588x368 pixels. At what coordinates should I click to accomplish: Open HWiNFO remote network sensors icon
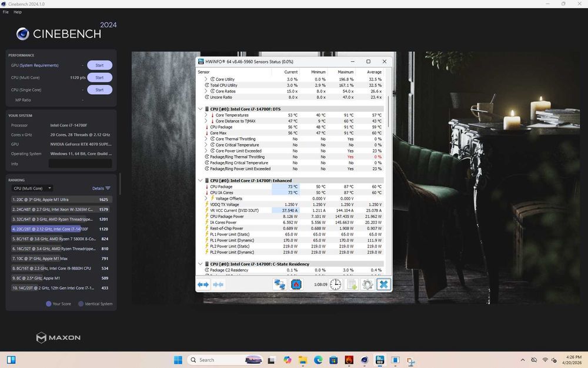click(x=279, y=284)
